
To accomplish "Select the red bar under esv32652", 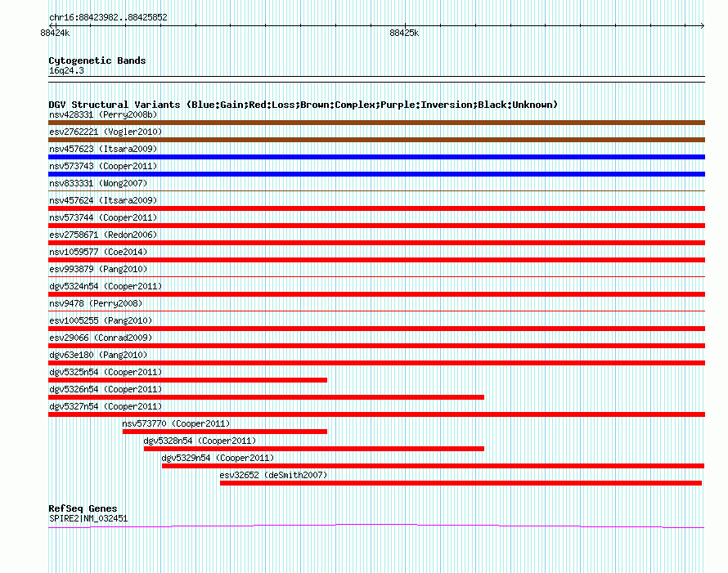I will (461, 483).
